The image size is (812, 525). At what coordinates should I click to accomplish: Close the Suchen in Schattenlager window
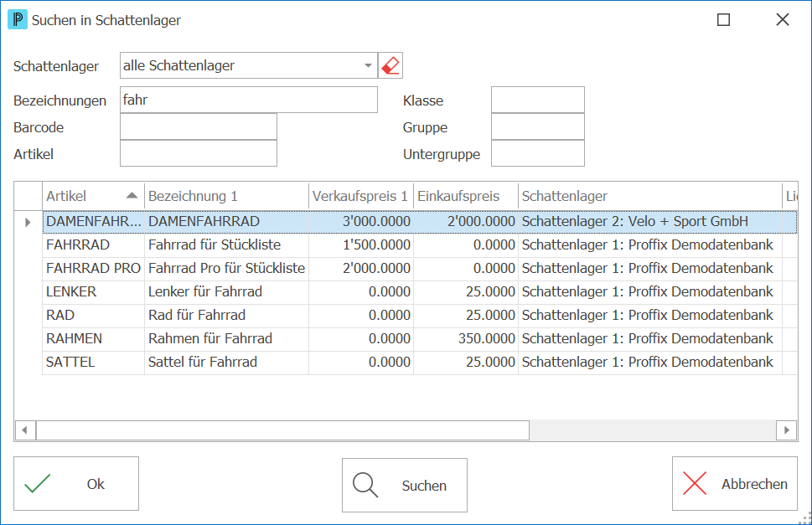tap(783, 19)
